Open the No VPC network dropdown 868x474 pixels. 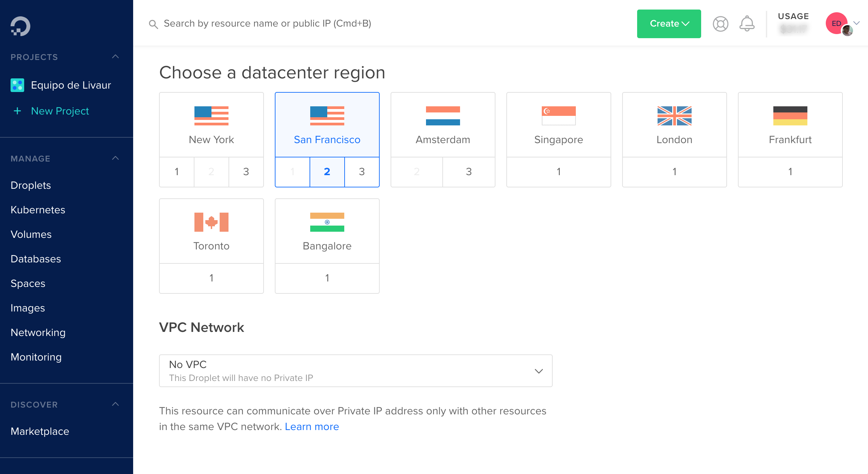356,371
